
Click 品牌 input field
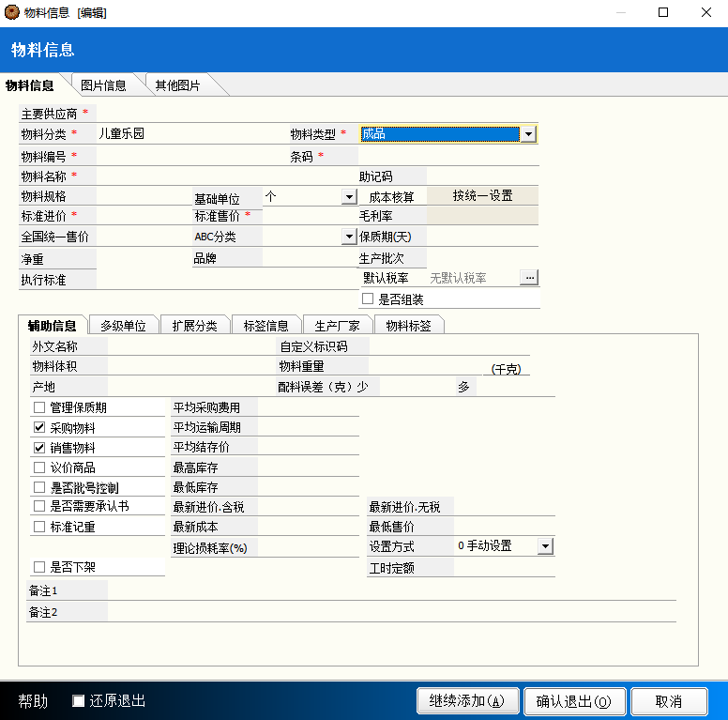tap(310, 258)
